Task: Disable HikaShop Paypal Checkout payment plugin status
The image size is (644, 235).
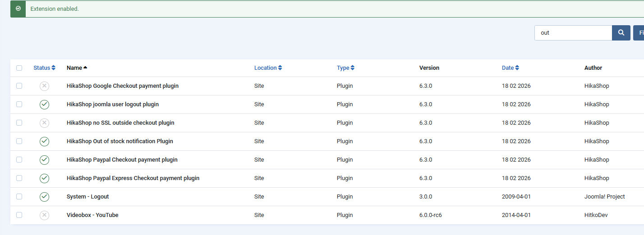Action: coord(44,160)
